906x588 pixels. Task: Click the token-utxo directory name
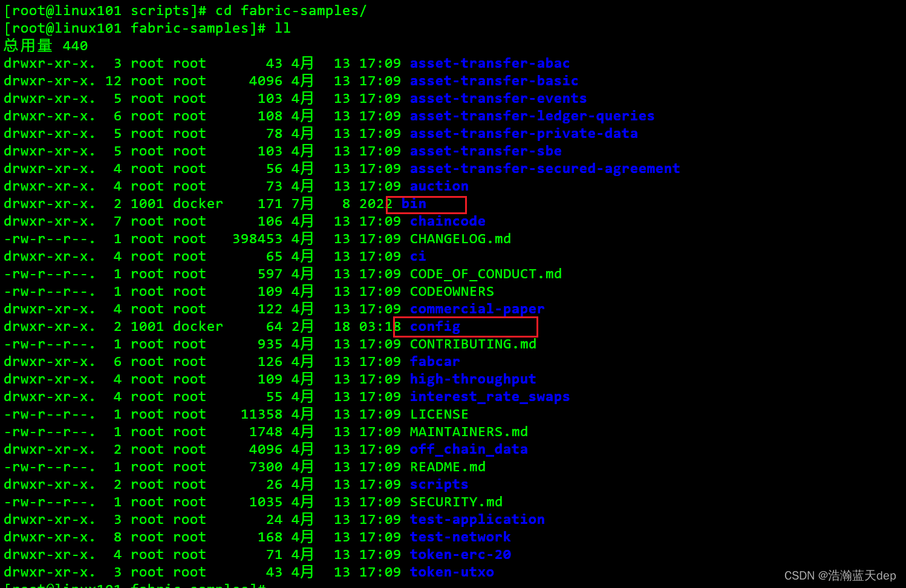[x=452, y=572]
